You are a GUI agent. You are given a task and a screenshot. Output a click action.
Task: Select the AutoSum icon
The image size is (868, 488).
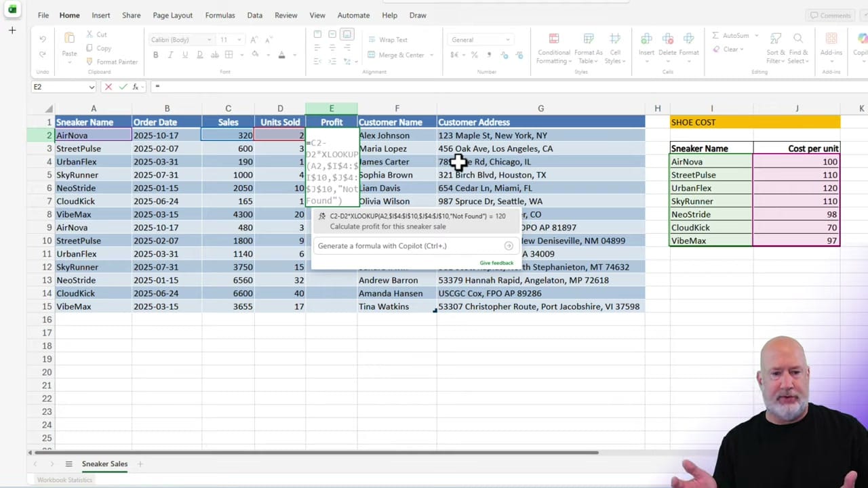(x=716, y=35)
